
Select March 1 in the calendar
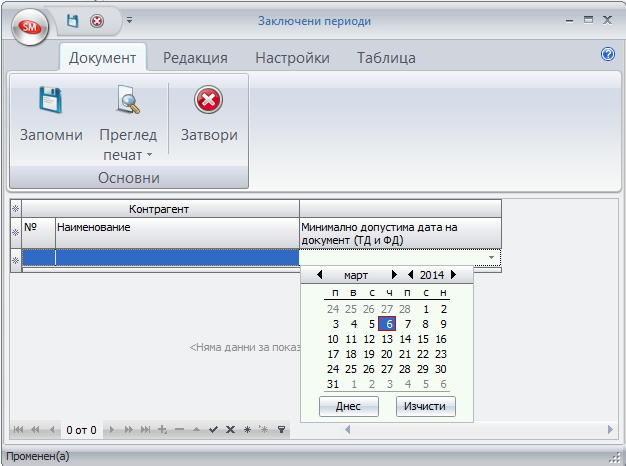(x=426, y=309)
